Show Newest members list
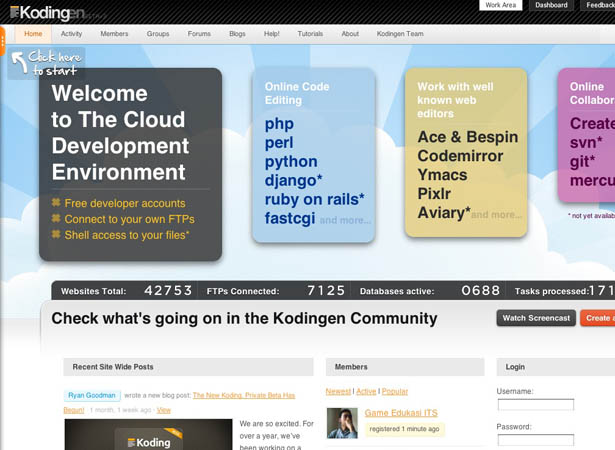The height and width of the screenshot is (450, 615). 338,392
